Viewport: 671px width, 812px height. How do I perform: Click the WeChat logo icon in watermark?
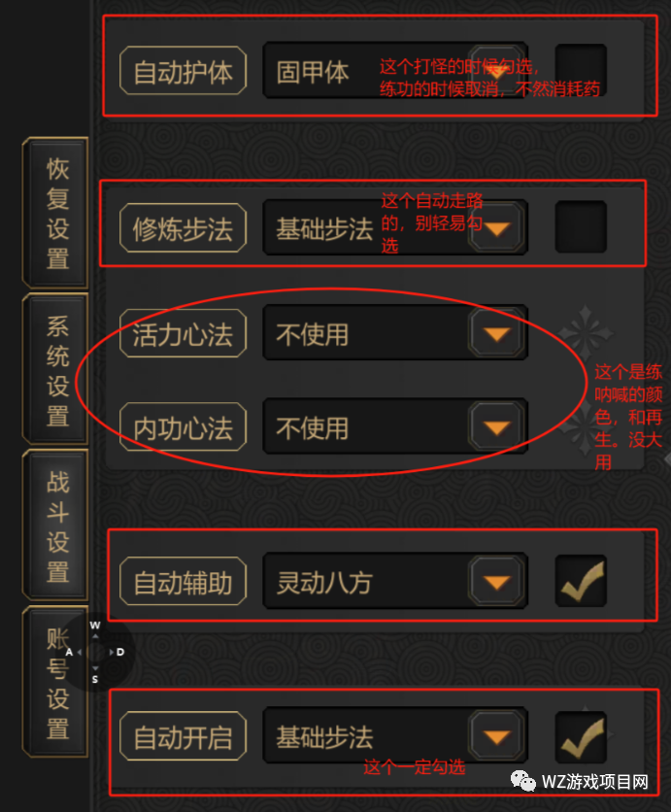(x=523, y=781)
